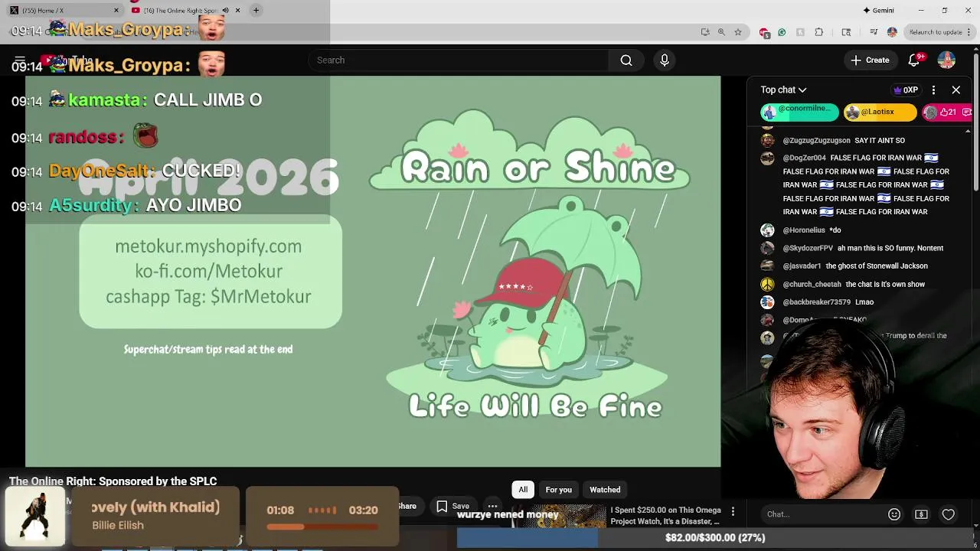Bookmark this page with the star icon
This screenshot has height=551, width=980.
[x=738, y=32]
